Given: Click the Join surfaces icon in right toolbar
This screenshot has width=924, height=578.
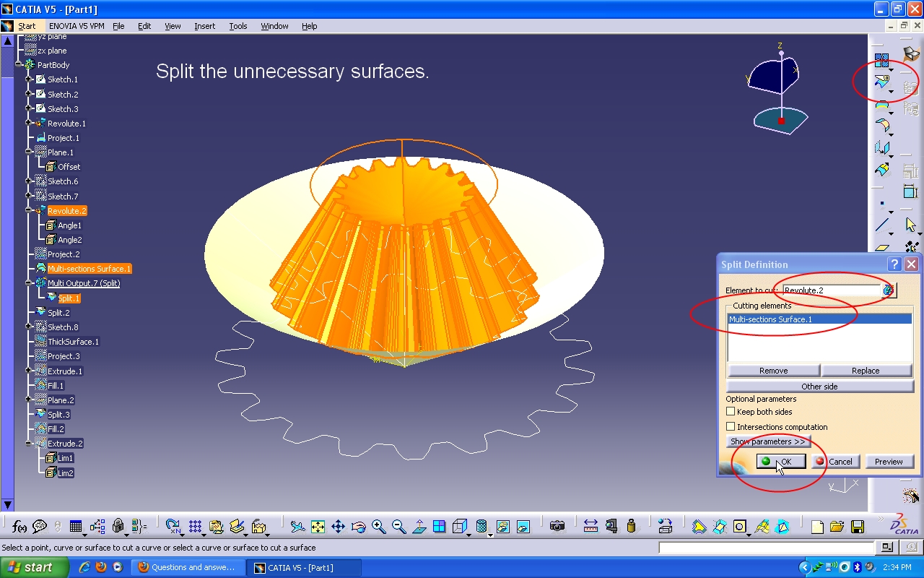Looking at the screenshot, I should click(x=881, y=59).
